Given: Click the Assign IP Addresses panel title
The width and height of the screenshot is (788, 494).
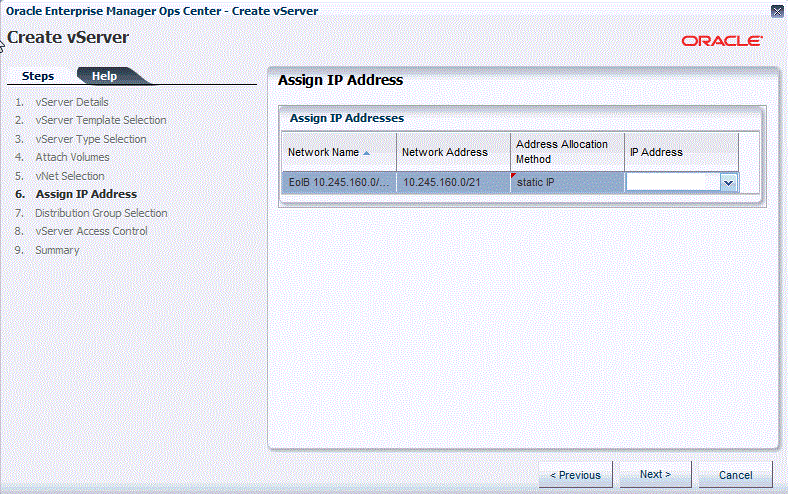Looking at the screenshot, I should pos(347,118).
